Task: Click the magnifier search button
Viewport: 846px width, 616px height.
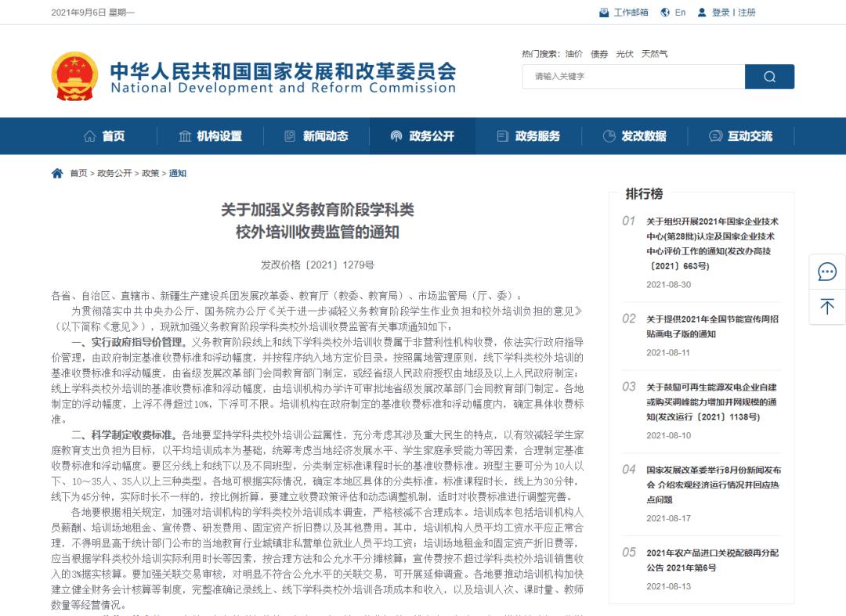Action: pos(769,77)
